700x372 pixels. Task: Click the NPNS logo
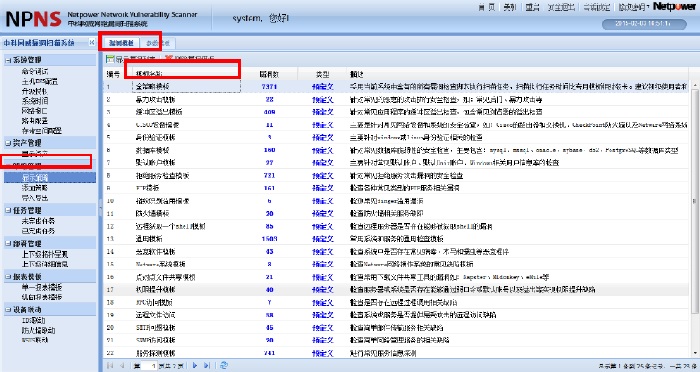[x=33, y=19]
